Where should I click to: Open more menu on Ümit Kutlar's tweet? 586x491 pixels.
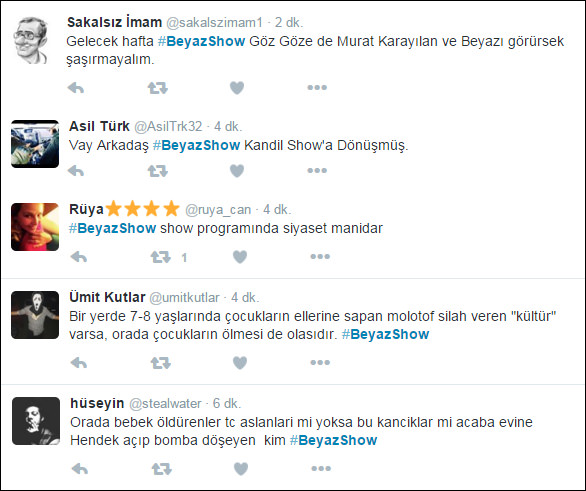[320, 362]
